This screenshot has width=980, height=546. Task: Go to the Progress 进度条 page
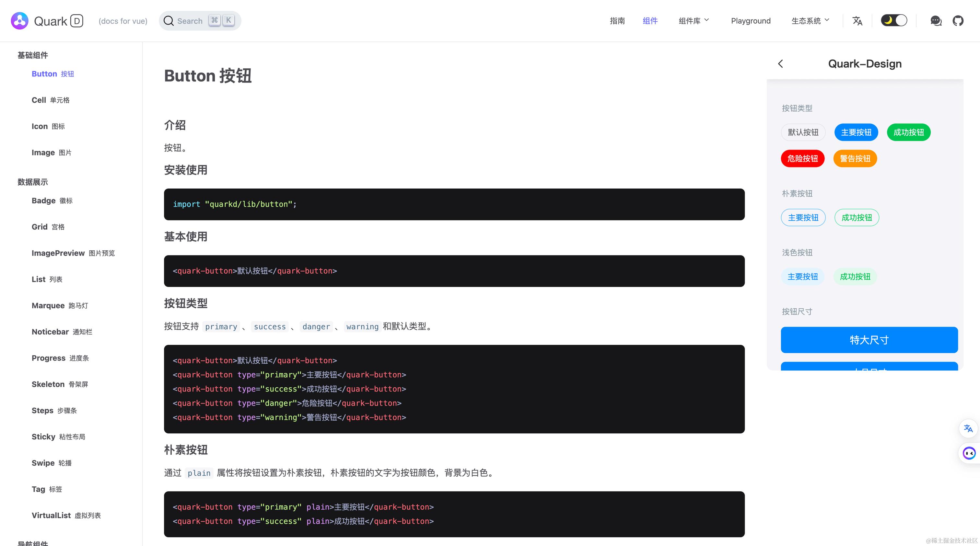click(60, 358)
